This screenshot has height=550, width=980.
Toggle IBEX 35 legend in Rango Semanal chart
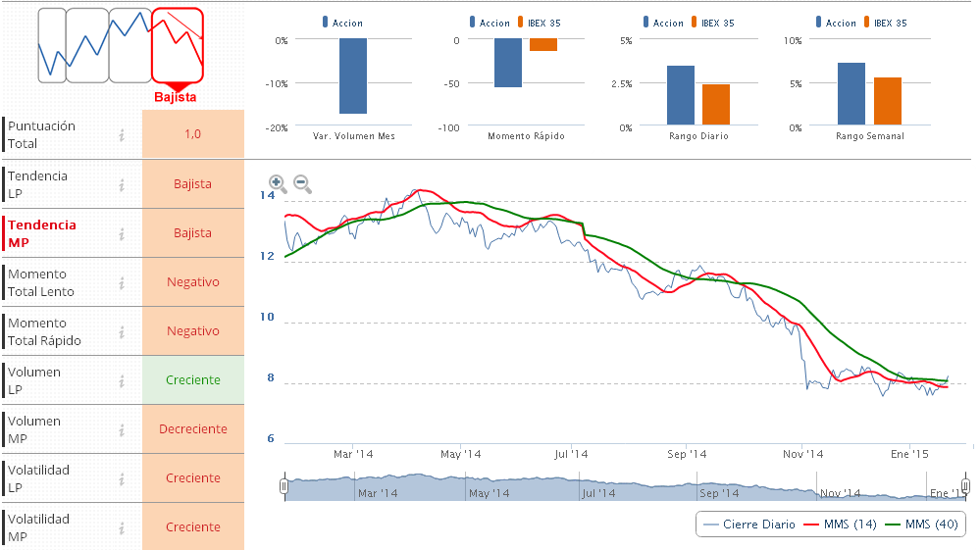886,23
